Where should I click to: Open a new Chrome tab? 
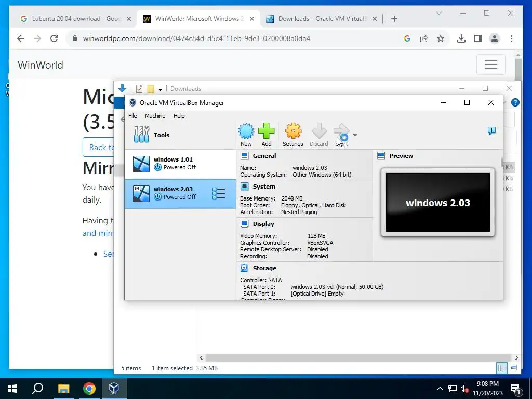click(x=394, y=19)
